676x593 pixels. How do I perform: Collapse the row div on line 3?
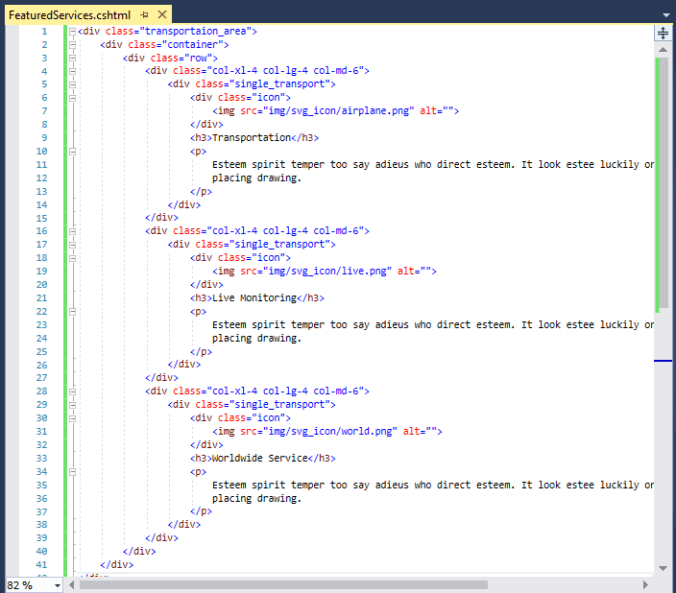pyautogui.click(x=73, y=58)
